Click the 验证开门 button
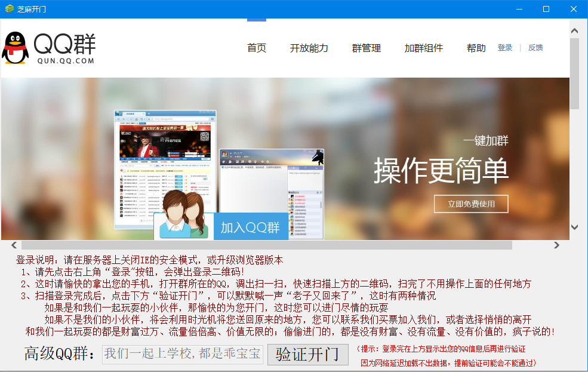588x372 pixels. (x=307, y=354)
